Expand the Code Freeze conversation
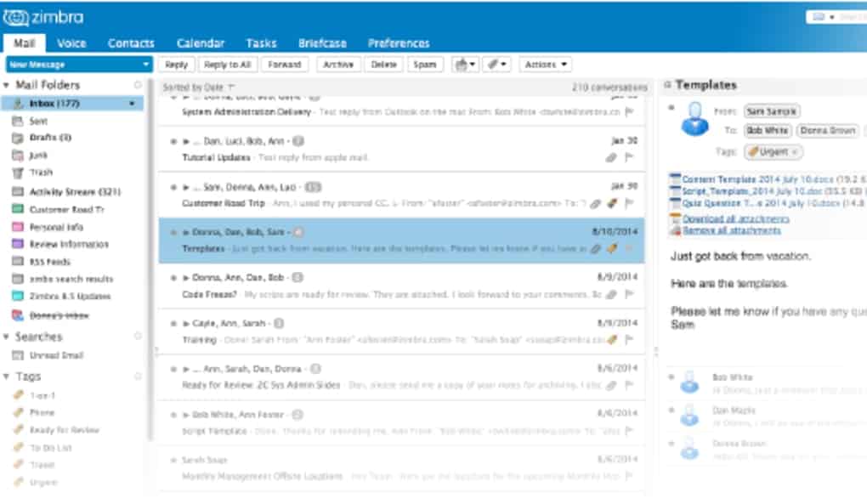The width and height of the screenshot is (867, 504). pyautogui.click(x=186, y=278)
